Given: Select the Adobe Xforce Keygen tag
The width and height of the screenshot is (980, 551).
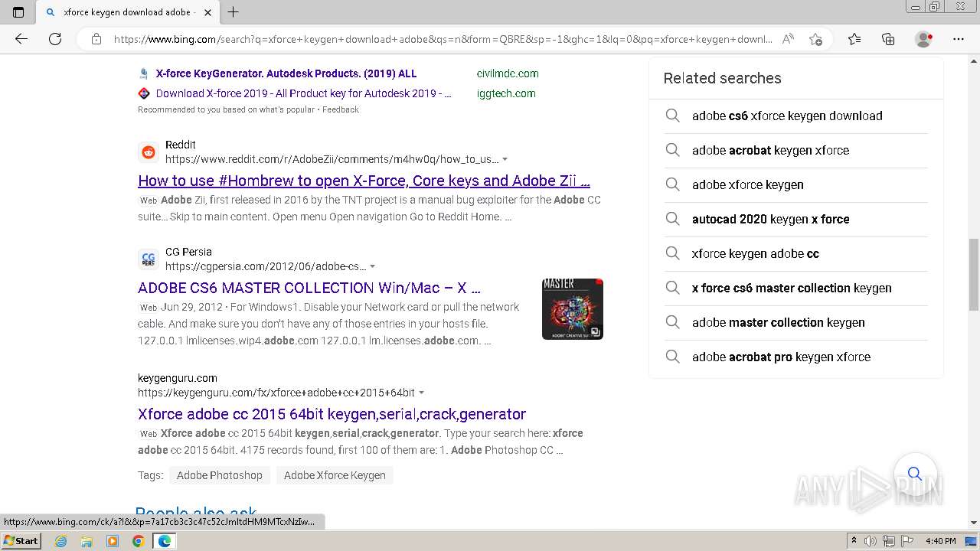Looking at the screenshot, I should click(335, 475).
